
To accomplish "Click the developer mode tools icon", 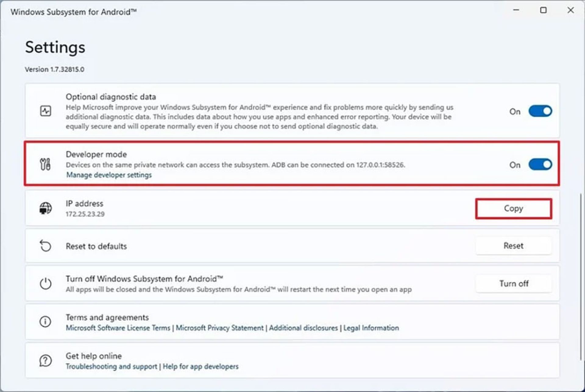I will point(45,164).
